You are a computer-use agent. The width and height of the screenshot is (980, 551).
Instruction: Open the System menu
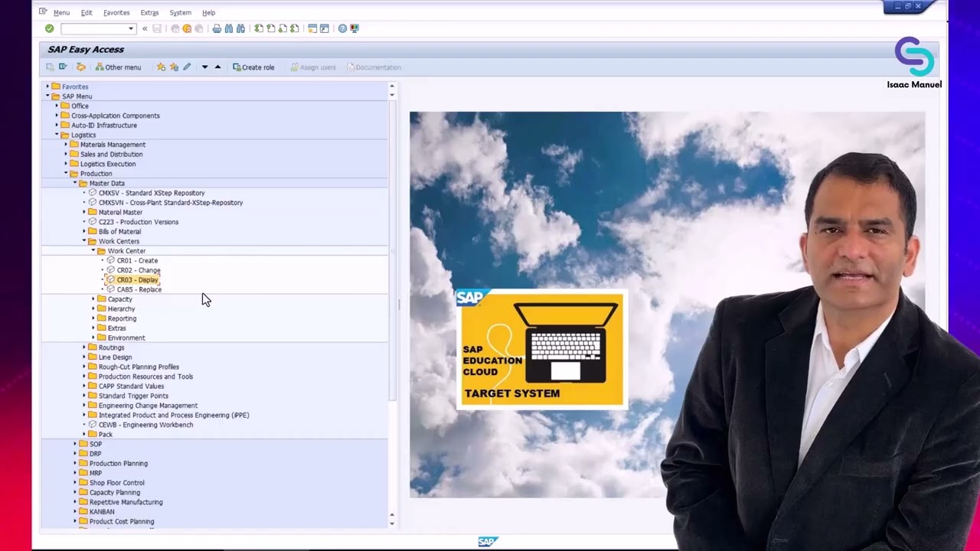tap(181, 13)
